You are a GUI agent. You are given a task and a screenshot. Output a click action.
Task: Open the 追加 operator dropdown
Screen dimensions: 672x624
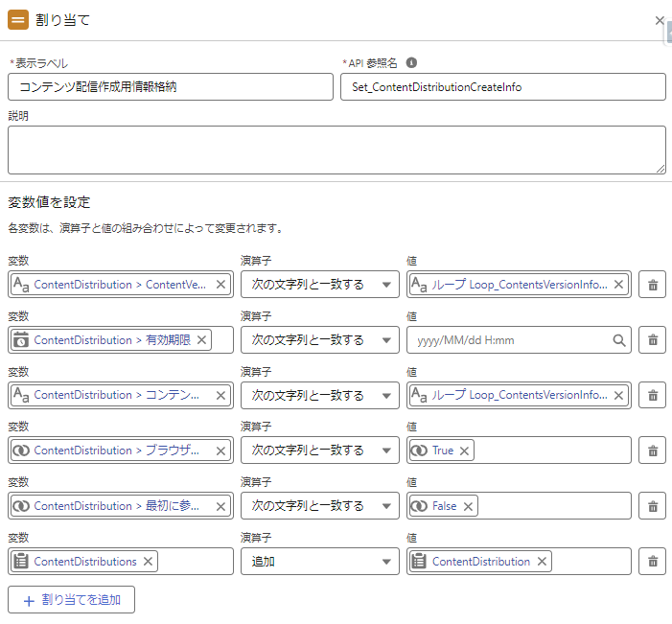point(320,562)
